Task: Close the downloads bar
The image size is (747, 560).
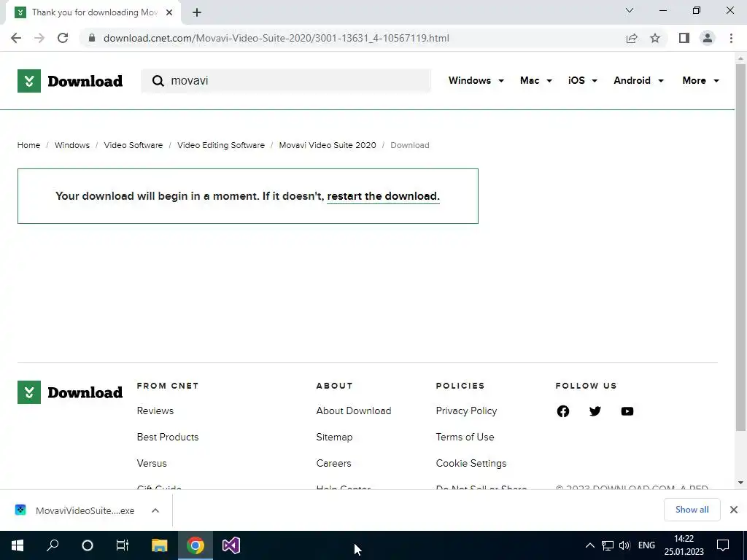Action: [x=734, y=510]
